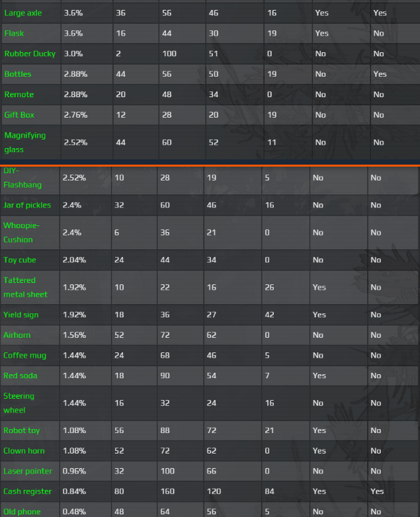Select the Bottles item link
The width and height of the screenshot is (420, 517).
(x=18, y=74)
